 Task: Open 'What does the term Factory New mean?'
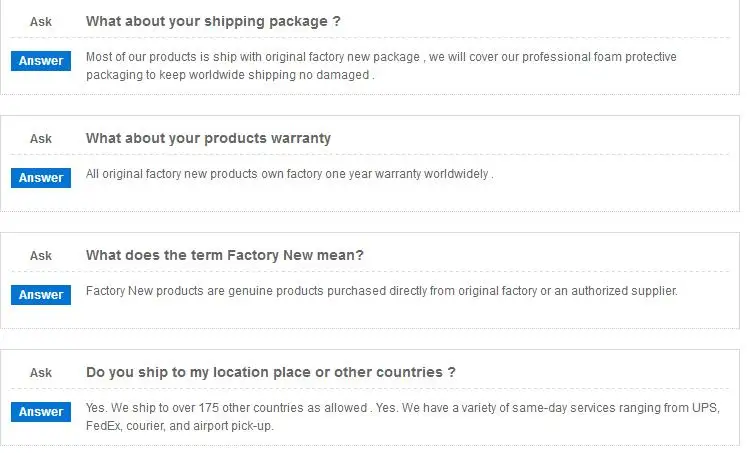point(225,255)
